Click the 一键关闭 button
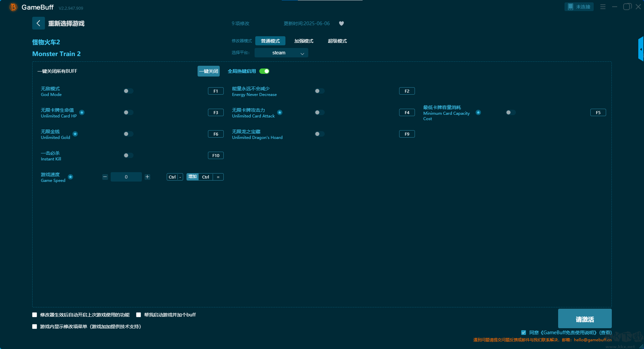 [x=208, y=71]
